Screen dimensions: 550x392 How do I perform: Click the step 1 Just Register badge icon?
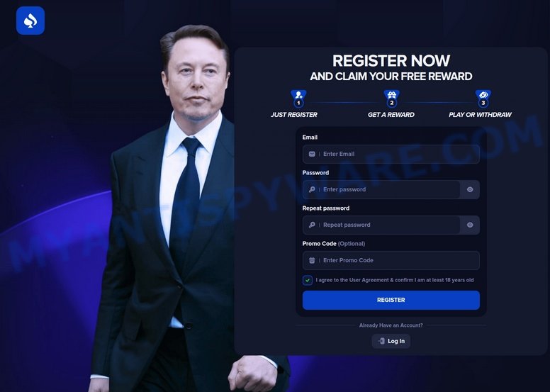[x=298, y=99]
